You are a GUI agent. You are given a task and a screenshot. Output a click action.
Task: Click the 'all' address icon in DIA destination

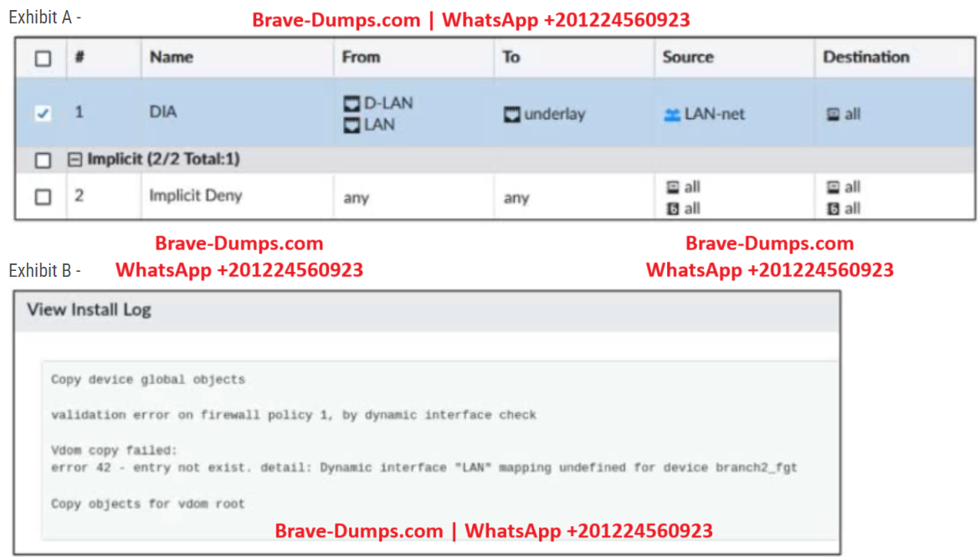(834, 115)
